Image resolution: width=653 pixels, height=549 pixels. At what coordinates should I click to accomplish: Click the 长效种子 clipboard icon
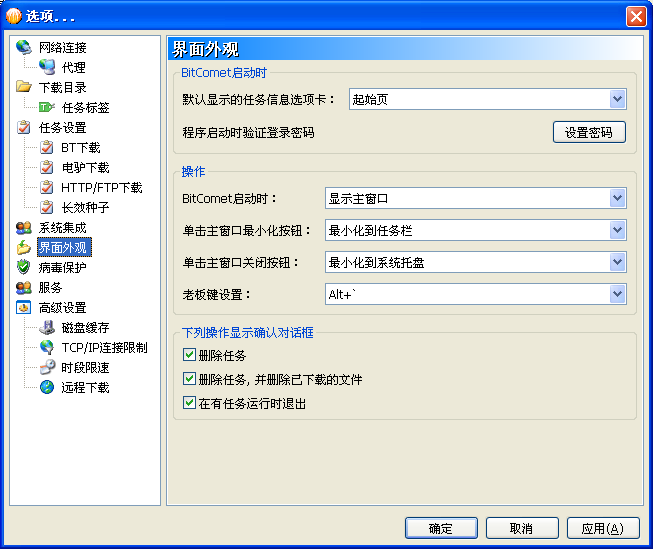pos(47,207)
